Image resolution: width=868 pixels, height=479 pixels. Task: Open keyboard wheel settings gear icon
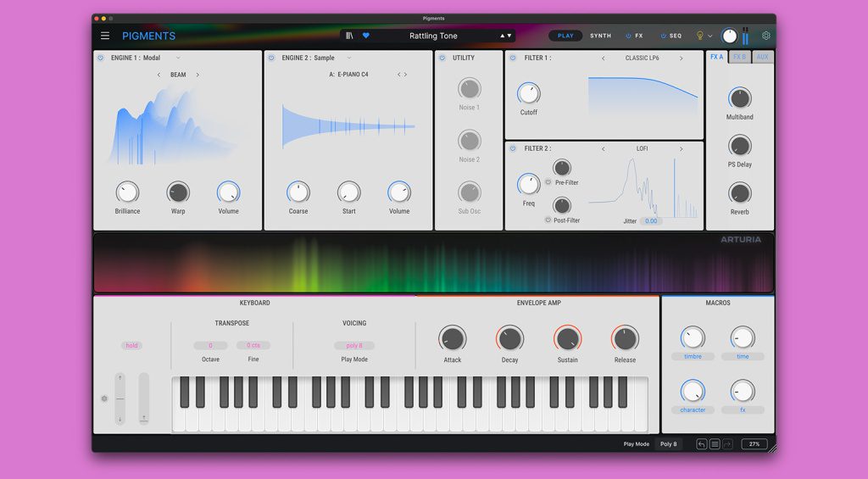click(104, 398)
